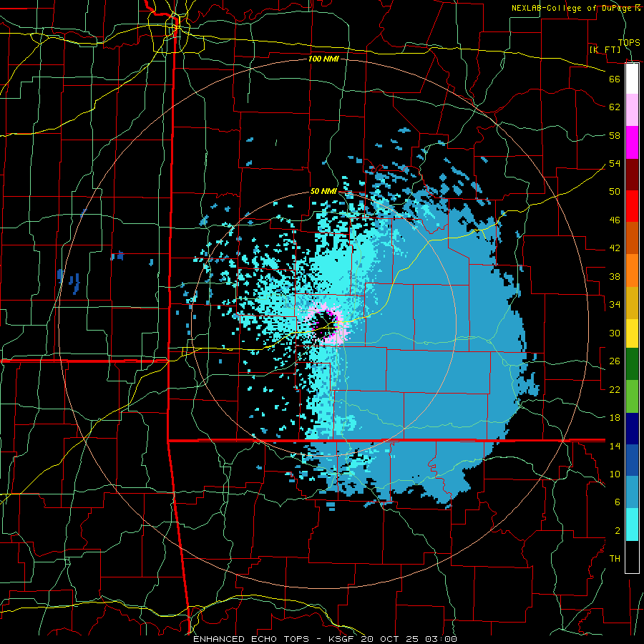Image resolution: width=644 pixels, height=644 pixels.
Task: Click the 50 NMI range ring label
Action: [323, 191]
